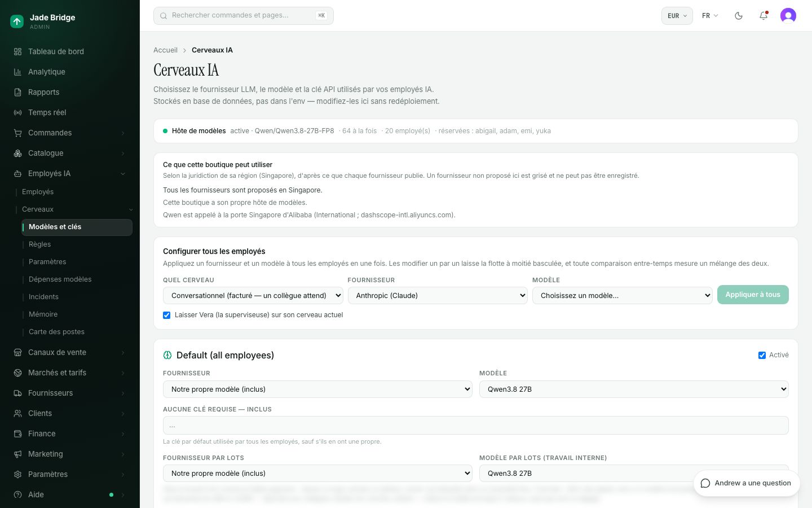Open Tableau de bord dashboard icon
The image size is (812, 508).
tap(17, 51)
